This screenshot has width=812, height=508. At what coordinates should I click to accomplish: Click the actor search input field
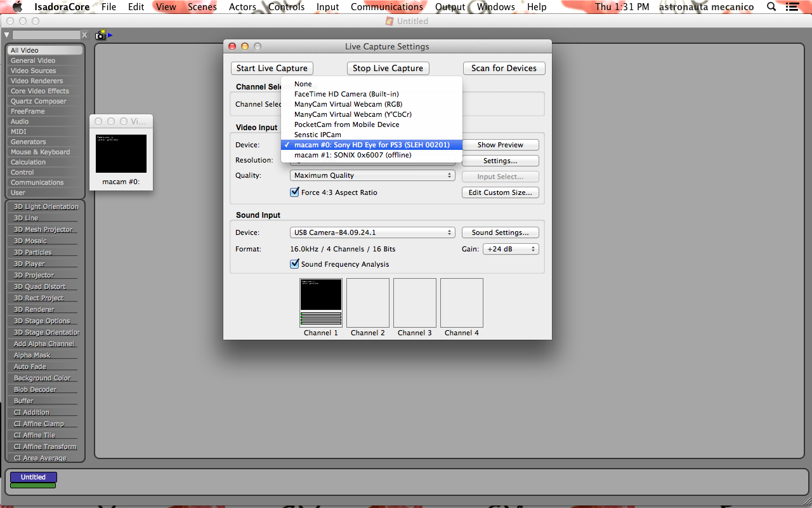coord(46,35)
